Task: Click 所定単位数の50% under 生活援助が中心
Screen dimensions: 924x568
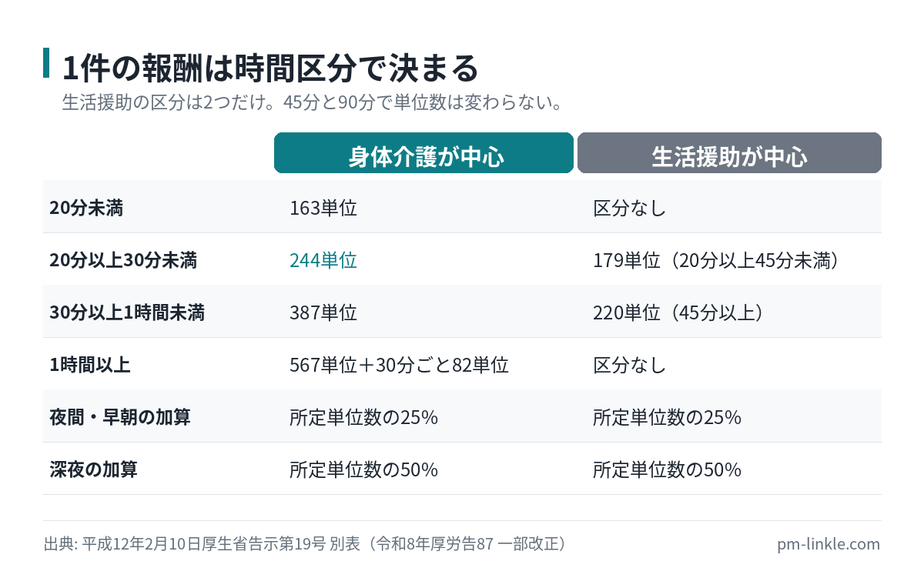Action: [667, 469]
